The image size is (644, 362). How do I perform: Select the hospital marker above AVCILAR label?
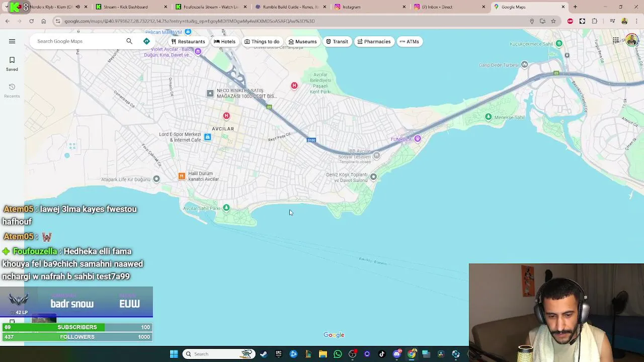tap(226, 116)
